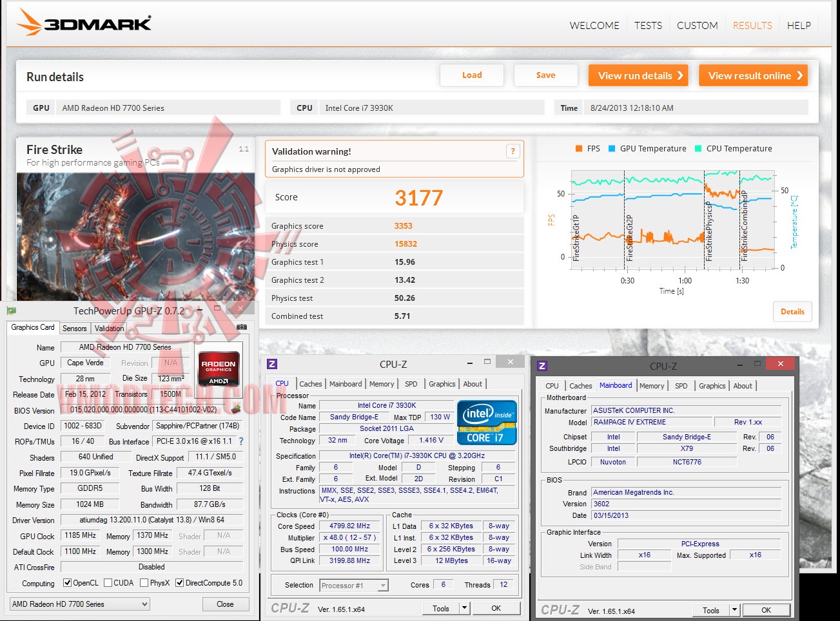
Task: Open the validation warning help question mark
Action: [513, 151]
